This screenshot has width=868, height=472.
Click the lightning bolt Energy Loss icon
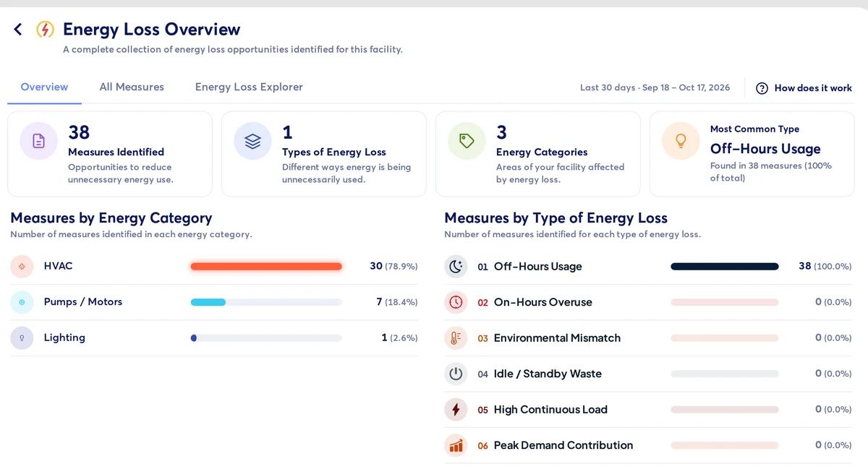45,29
